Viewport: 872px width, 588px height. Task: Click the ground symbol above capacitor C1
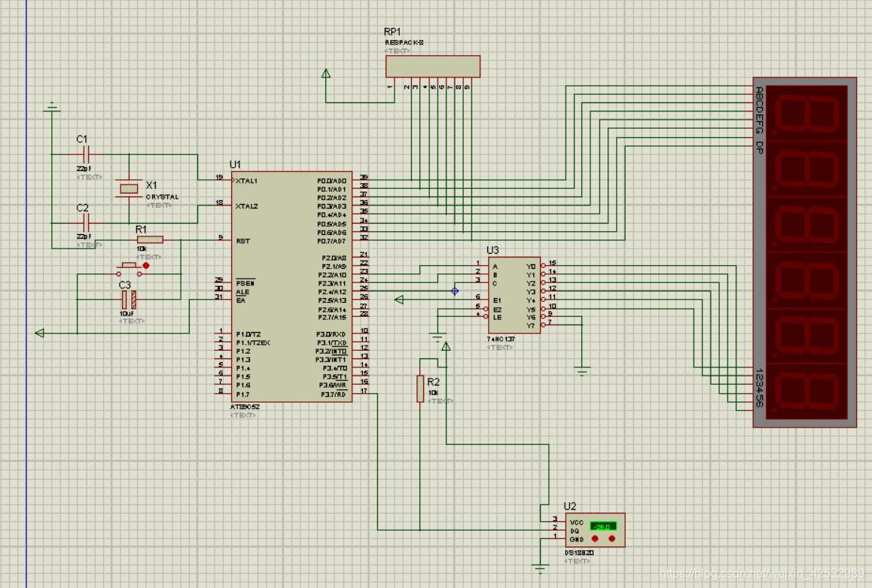[x=51, y=108]
